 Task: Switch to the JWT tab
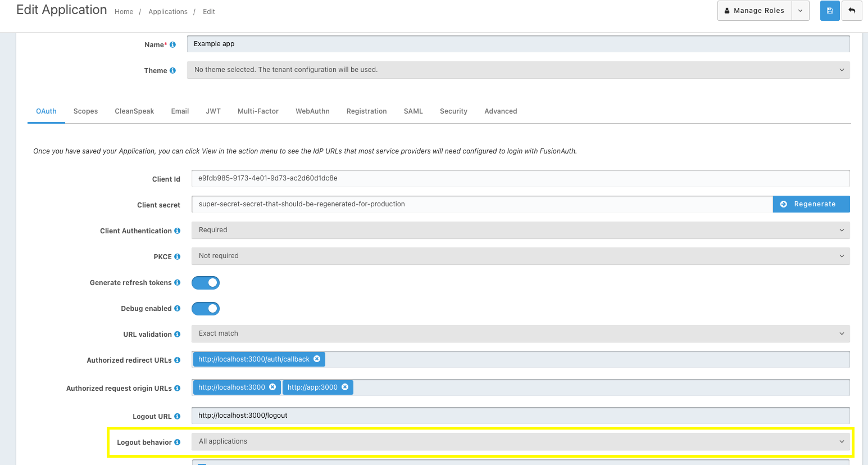point(213,111)
